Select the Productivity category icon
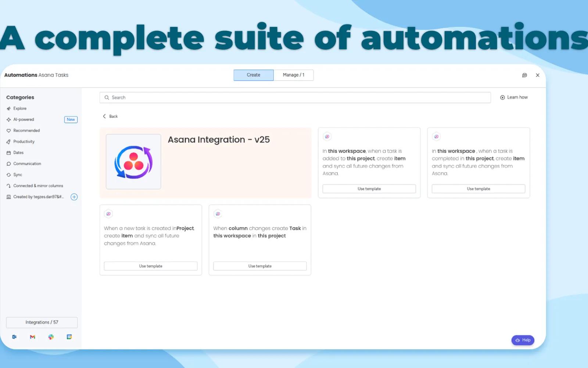Screen dimensions: 588x368 pos(9,142)
